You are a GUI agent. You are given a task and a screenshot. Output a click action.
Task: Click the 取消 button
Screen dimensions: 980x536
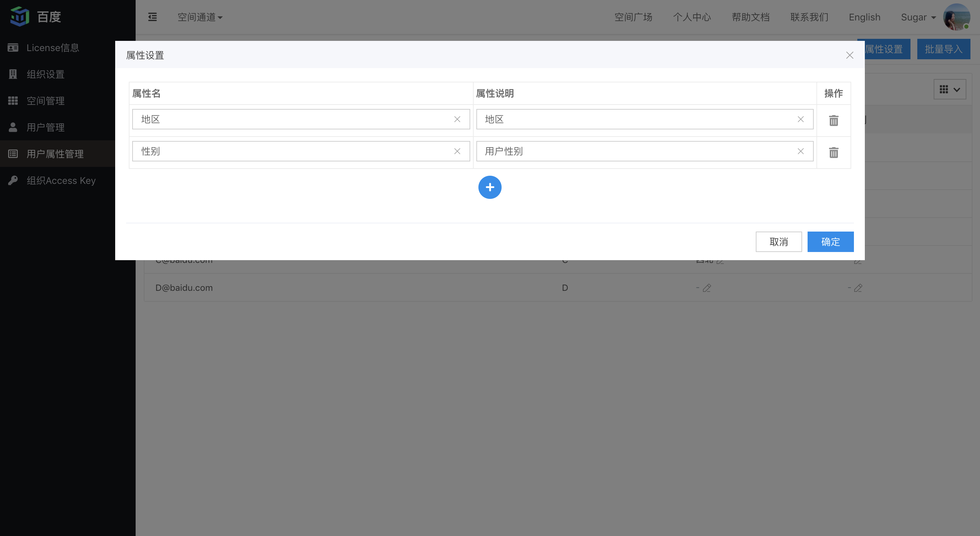(x=778, y=242)
